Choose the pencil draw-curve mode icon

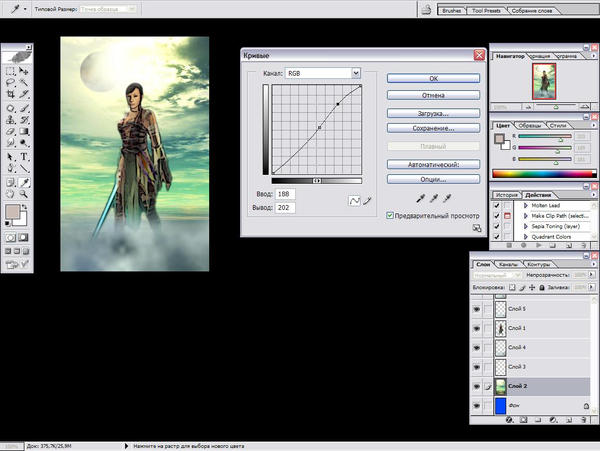367,200
